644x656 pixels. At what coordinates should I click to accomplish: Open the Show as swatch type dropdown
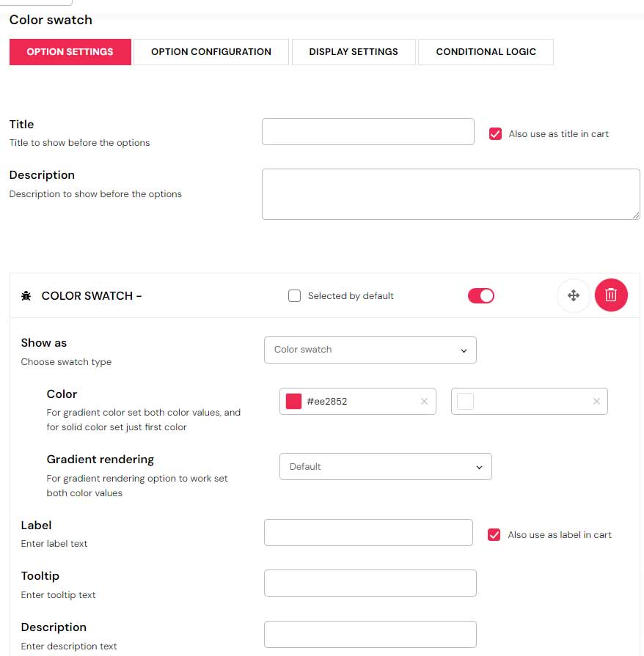[x=370, y=350]
